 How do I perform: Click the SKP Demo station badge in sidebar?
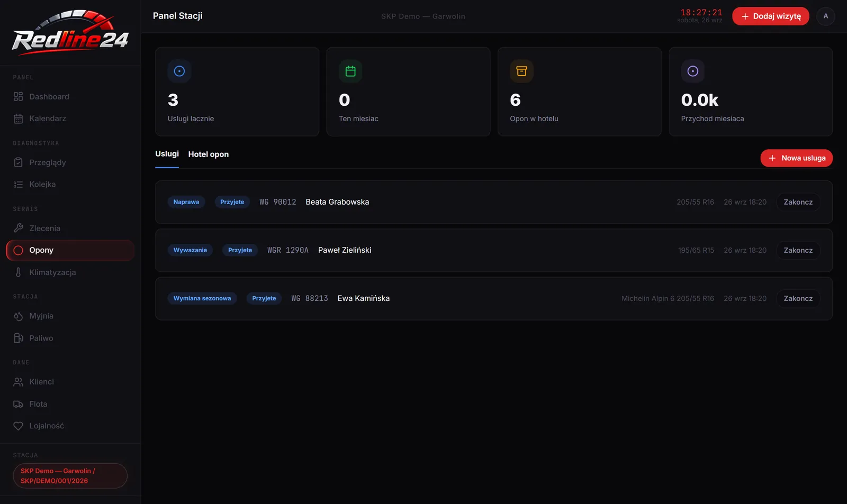coord(70,475)
